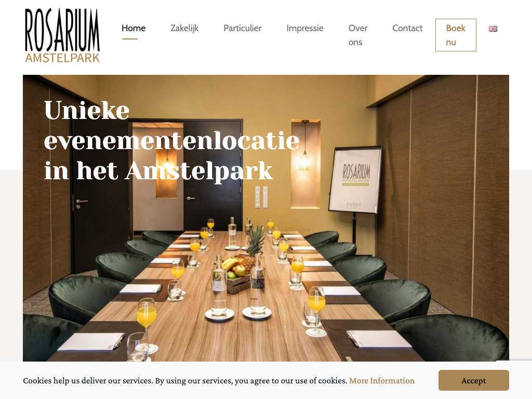532x399 pixels.
Task: Click the Boek nu button
Action: 456,35
